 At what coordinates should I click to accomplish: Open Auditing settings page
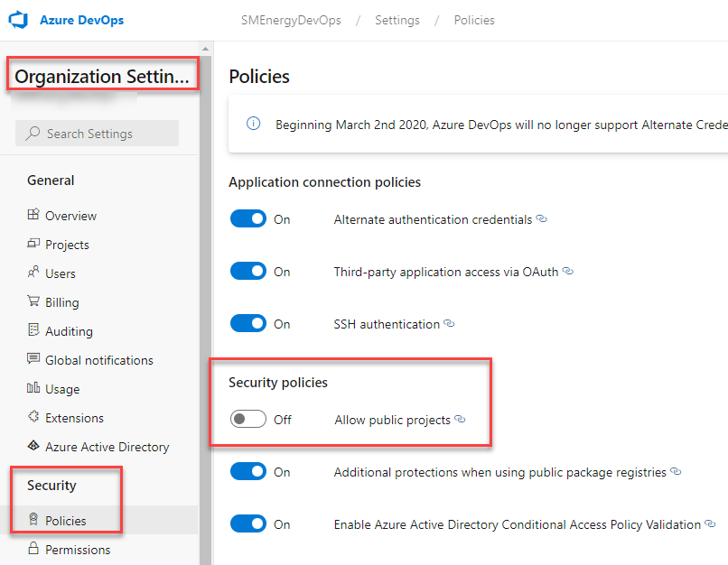click(69, 331)
